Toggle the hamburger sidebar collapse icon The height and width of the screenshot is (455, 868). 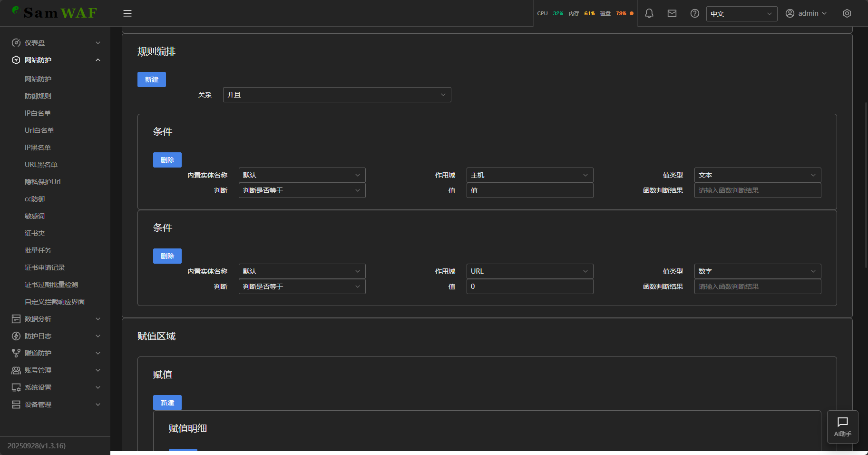pos(127,13)
